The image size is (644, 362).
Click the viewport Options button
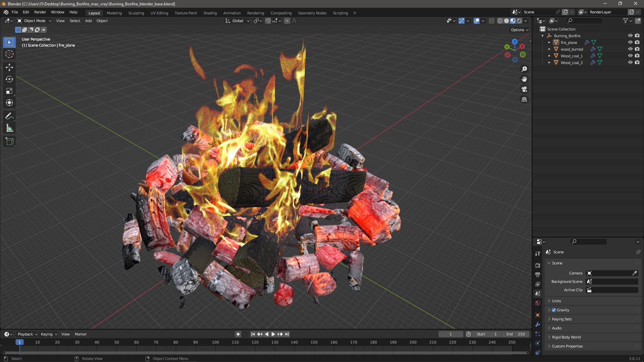[x=519, y=30]
